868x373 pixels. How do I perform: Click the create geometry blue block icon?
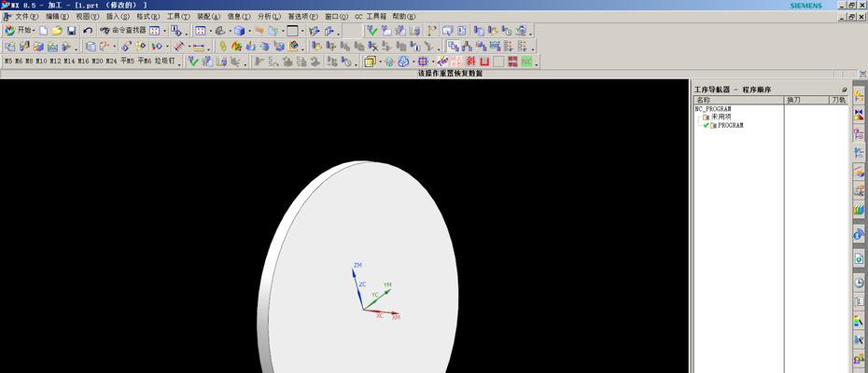click(x=38, y=47)
